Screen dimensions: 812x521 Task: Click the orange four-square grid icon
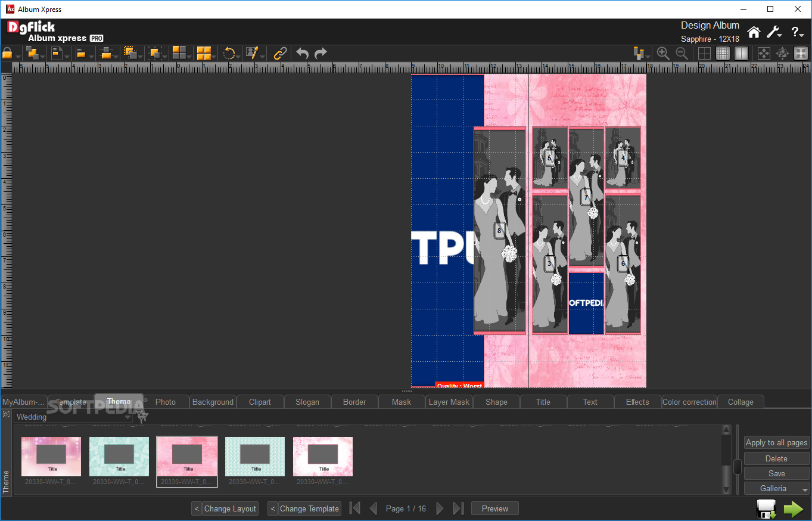[204, 53]
